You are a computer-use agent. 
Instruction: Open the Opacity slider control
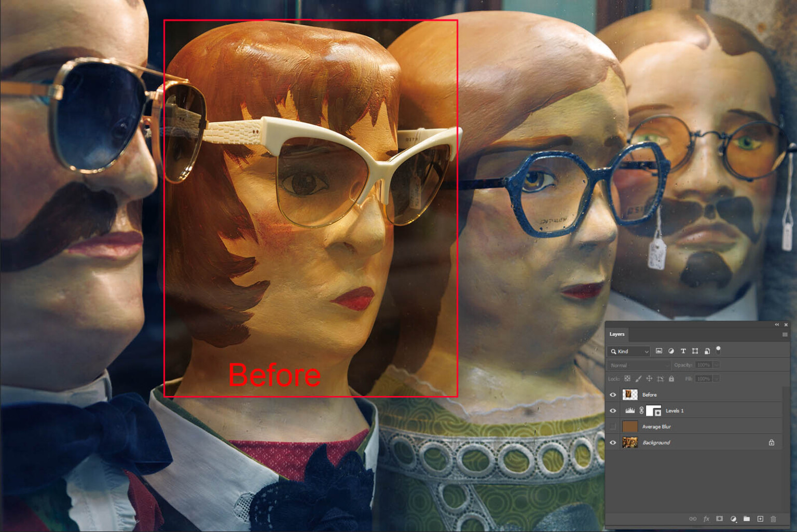[x=716, y=365]
